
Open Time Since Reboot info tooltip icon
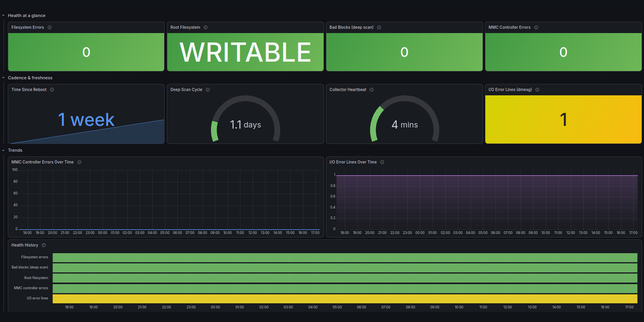pyautogui.click(x=52, y=90)
